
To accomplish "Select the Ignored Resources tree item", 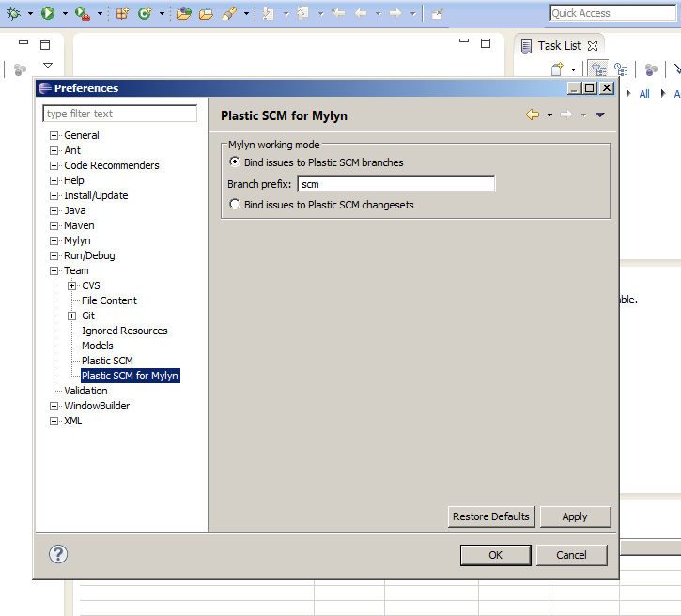I will coord(125,331).
